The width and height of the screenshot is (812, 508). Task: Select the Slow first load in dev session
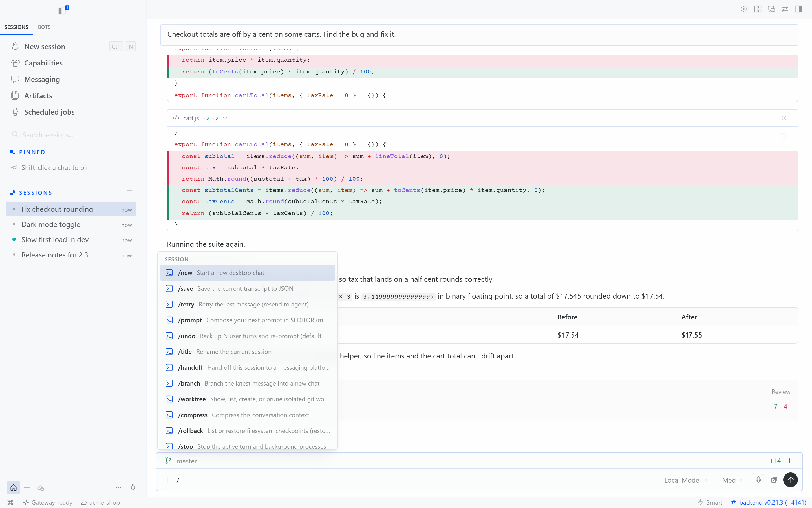coord(71,240)
